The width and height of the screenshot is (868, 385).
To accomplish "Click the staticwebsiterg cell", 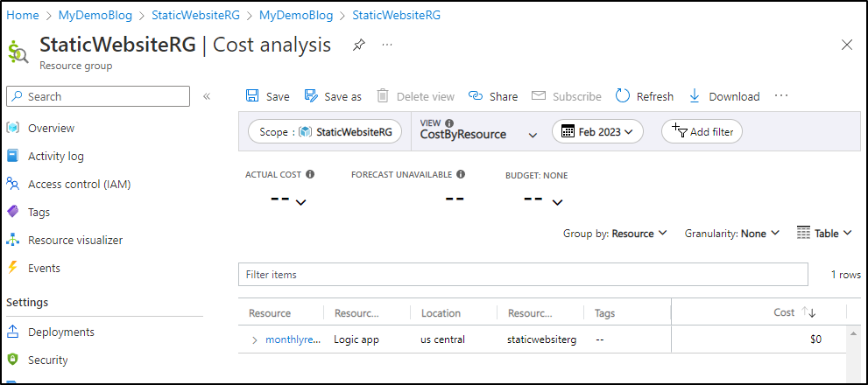I will click(541, 339).
